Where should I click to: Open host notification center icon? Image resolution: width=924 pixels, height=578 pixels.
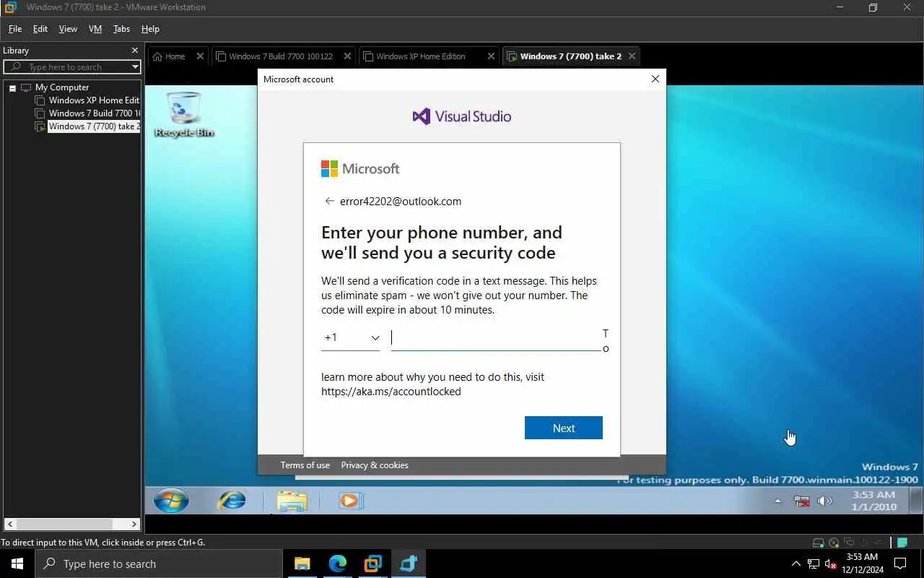(x=900, y=564)
